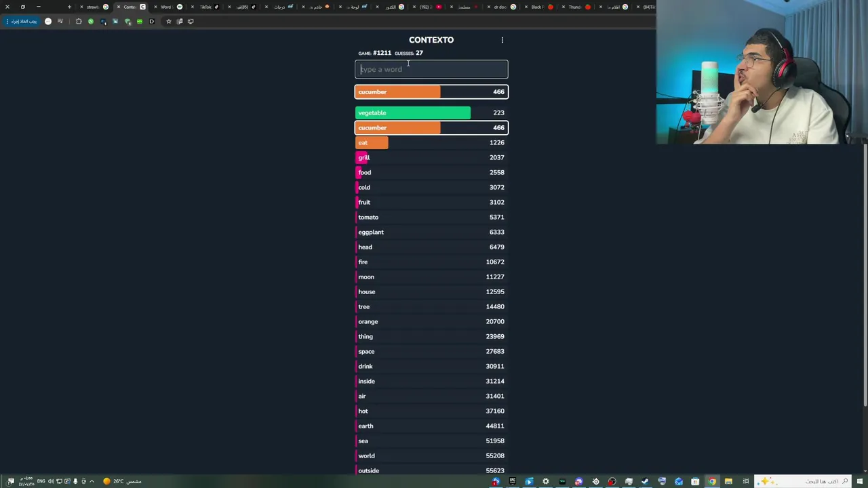This screenshot has height=488, width=868.
Task: Click the 'moon' guess row
Action: [x=431, y=277]
